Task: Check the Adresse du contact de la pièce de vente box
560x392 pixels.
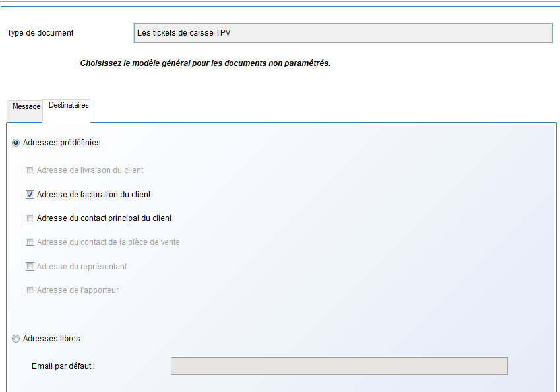Action: [30, 242]
